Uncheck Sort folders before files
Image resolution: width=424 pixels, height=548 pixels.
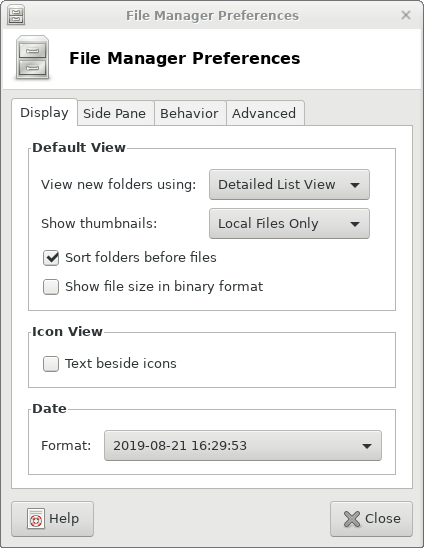pyautogui.click(x=51, y=258)
